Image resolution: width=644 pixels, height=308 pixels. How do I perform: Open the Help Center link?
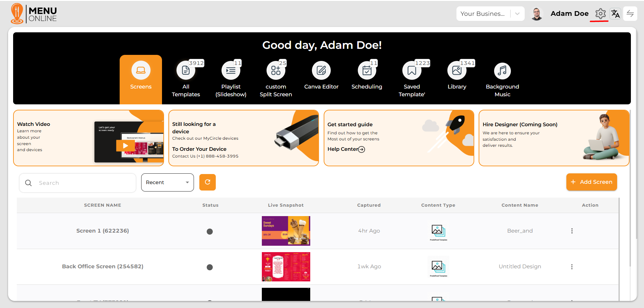346,149
